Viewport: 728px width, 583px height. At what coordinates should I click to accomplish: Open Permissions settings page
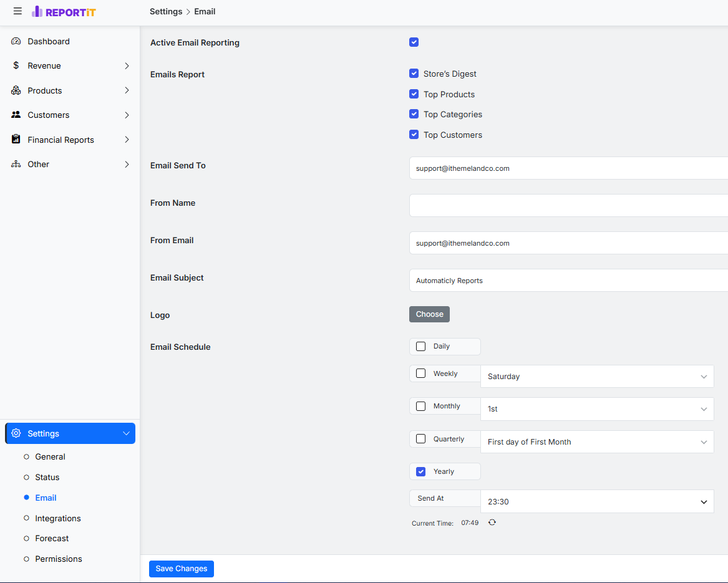coord(59,559)
